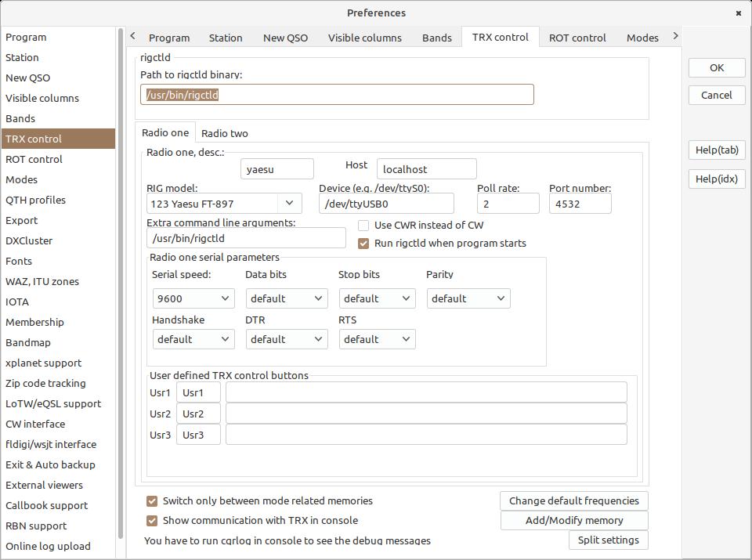Select Bandmap in the sidebar
Screen dimensions: 752x560
coord(58,343)
